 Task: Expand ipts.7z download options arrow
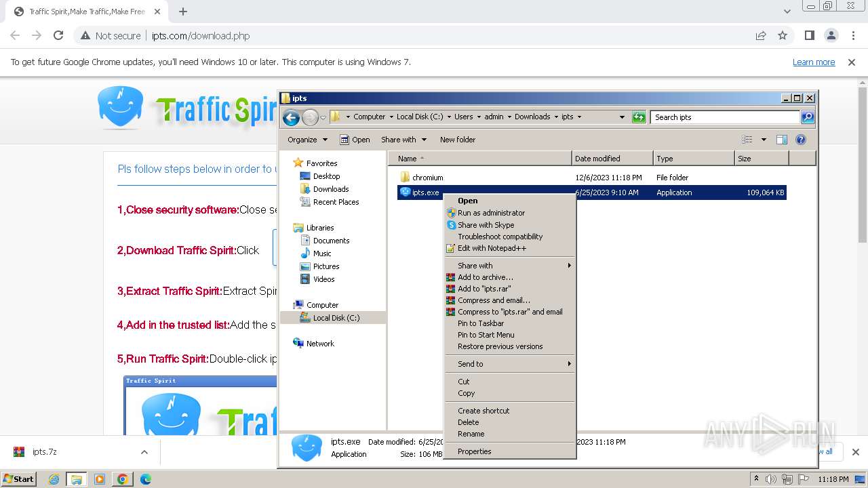[144, 452]
